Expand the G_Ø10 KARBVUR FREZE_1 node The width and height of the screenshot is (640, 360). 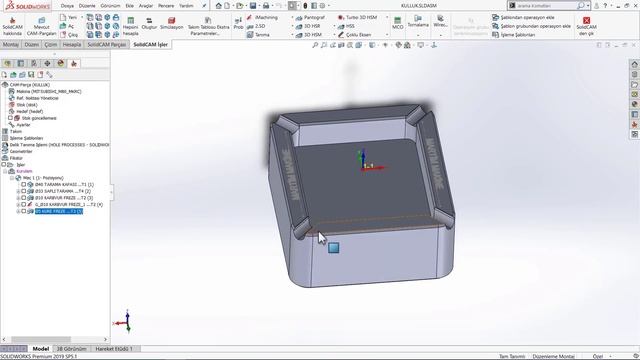18,204
